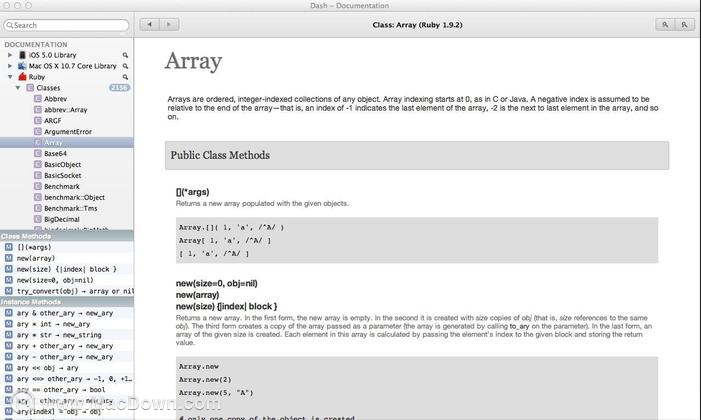Click the iOS 5.0 Library device icon

(22, 55)
